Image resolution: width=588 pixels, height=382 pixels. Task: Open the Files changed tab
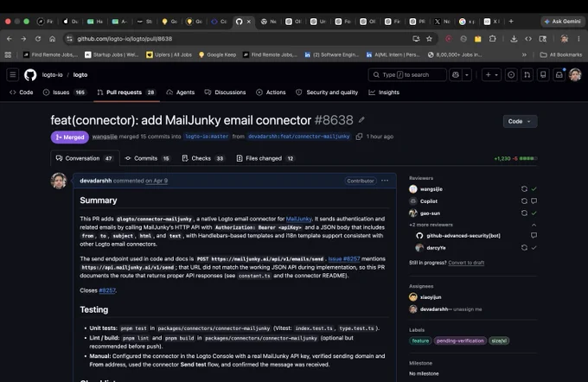point(265,158)
